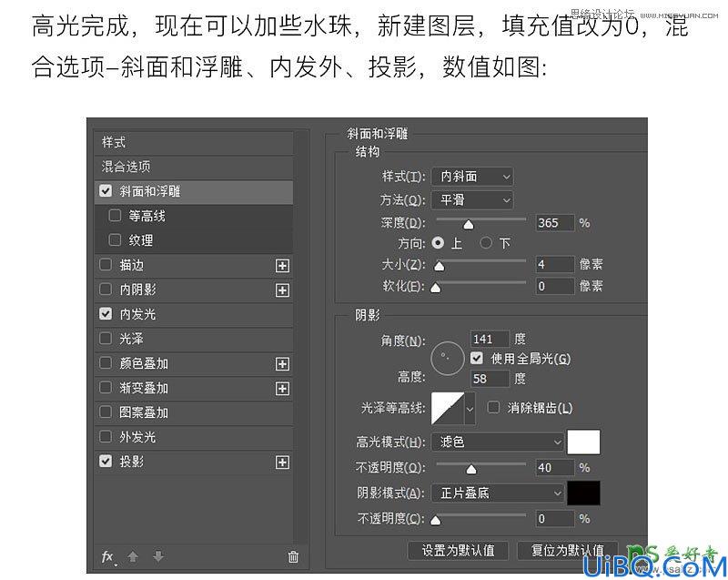Click the 大小 slider handle

(x=439, y=266)
